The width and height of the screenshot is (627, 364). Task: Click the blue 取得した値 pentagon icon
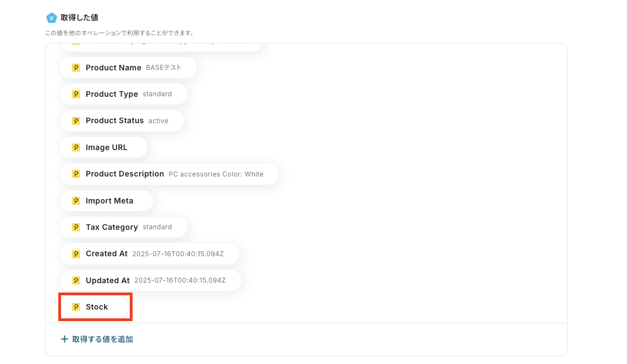tap(51, 18)
